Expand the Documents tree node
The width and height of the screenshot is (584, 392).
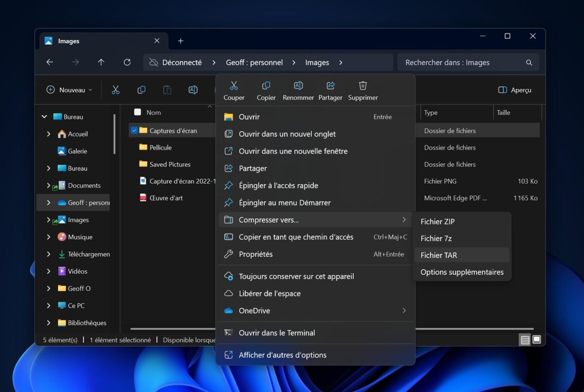pyautogui.click(x=49, y=185)
